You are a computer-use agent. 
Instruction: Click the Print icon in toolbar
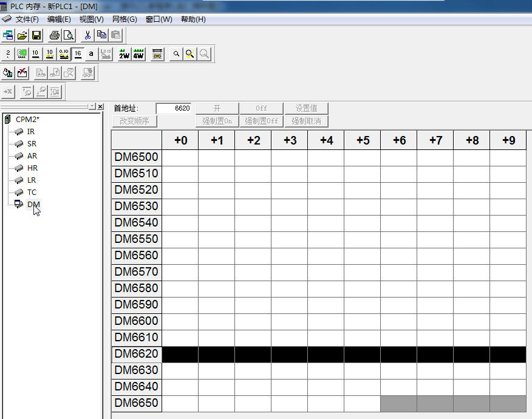(55, 35)
